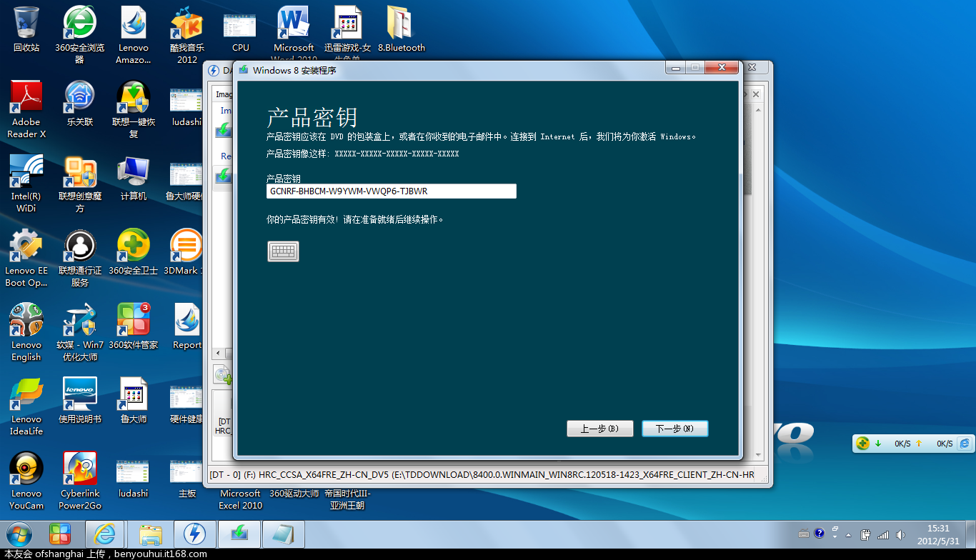Select 鲁大师 desktop shortcut
The height and width of the screenshot is (560, 976).
click(134, 401)
